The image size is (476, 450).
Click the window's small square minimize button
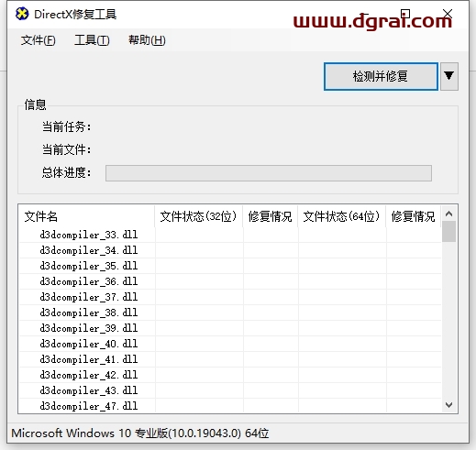(405, 14)
